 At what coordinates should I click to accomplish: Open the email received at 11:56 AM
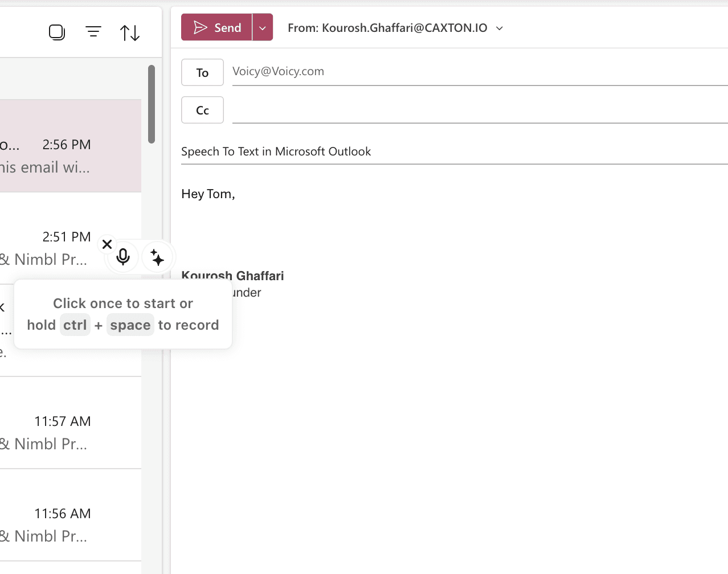71,515
